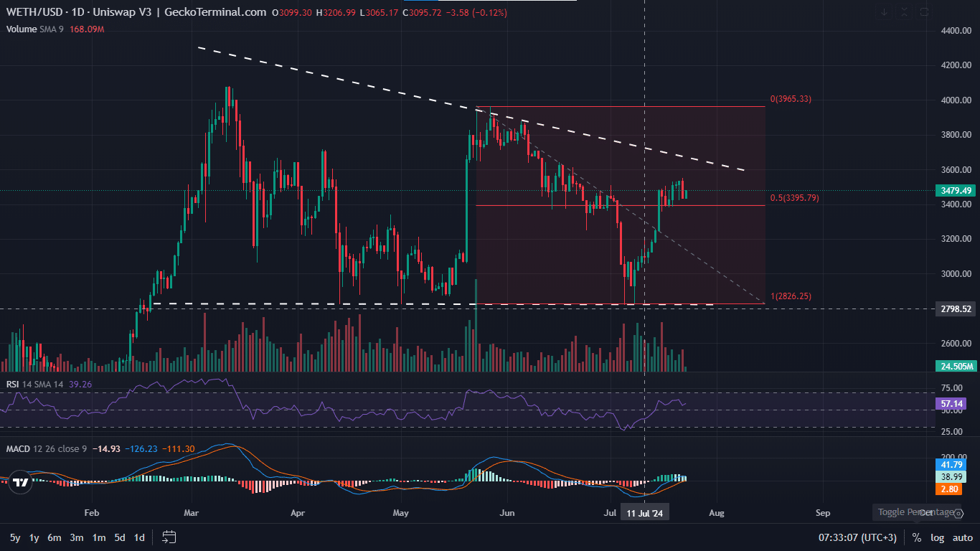980x551 pixels.
Task: Click the Apr label on time axis
Action: (298, 513)
